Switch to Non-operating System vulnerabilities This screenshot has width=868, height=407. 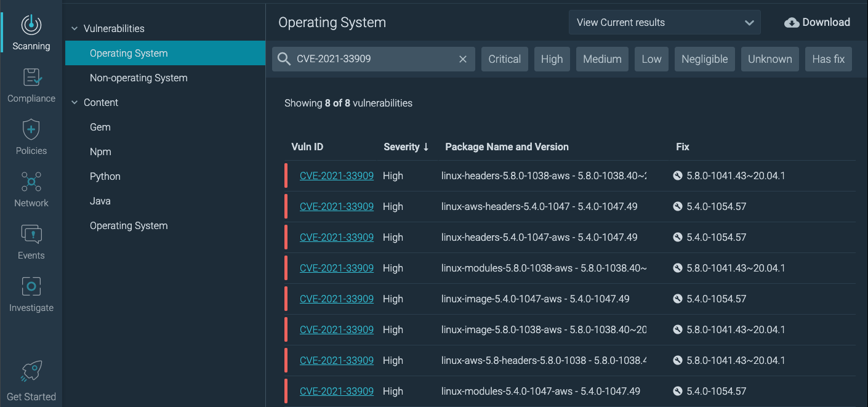coord(138,78)
